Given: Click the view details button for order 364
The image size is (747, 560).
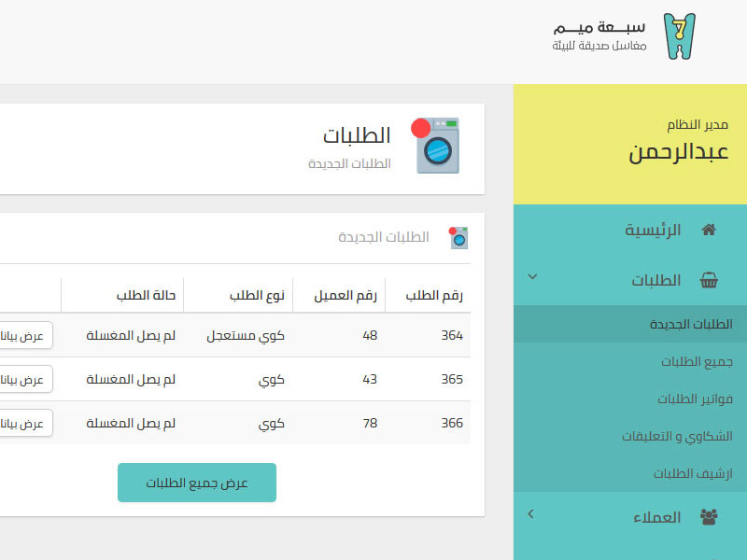Looking at the screenshot, I should (x=24, y=335).
